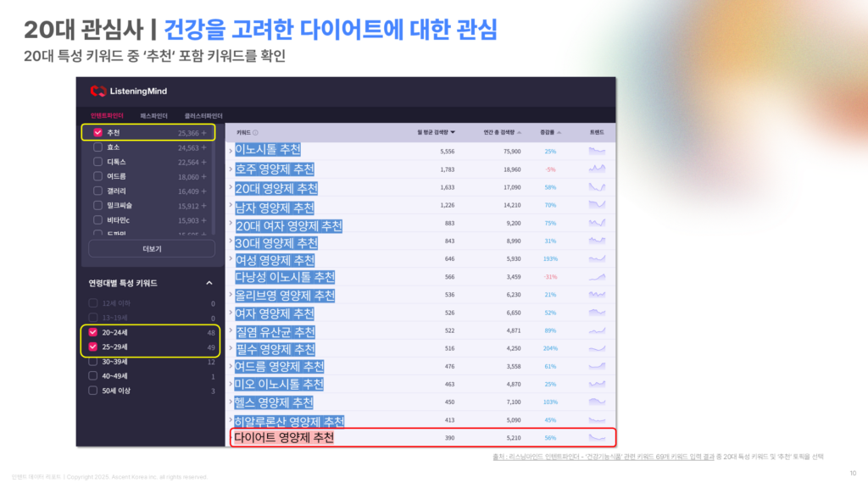
Task: Uncheck the 추천 keyword checkbox
Action: pyautogui.click(x=98, y=133)
